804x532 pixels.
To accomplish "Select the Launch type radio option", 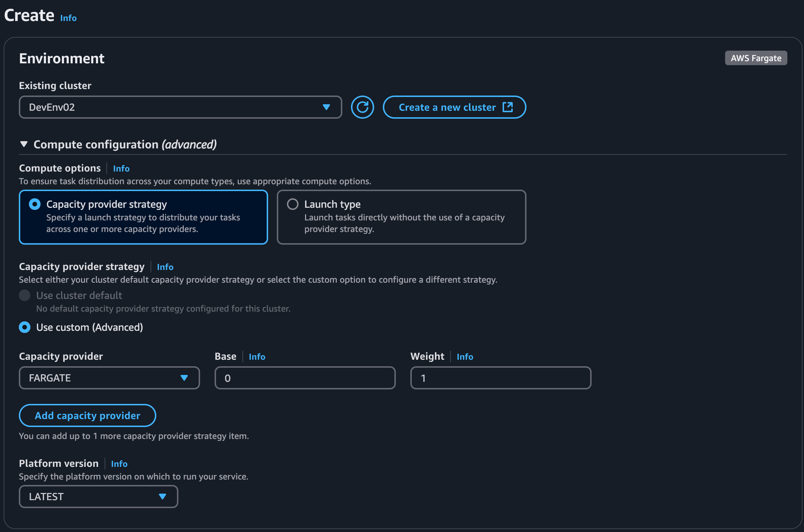I will pos(293,204).
